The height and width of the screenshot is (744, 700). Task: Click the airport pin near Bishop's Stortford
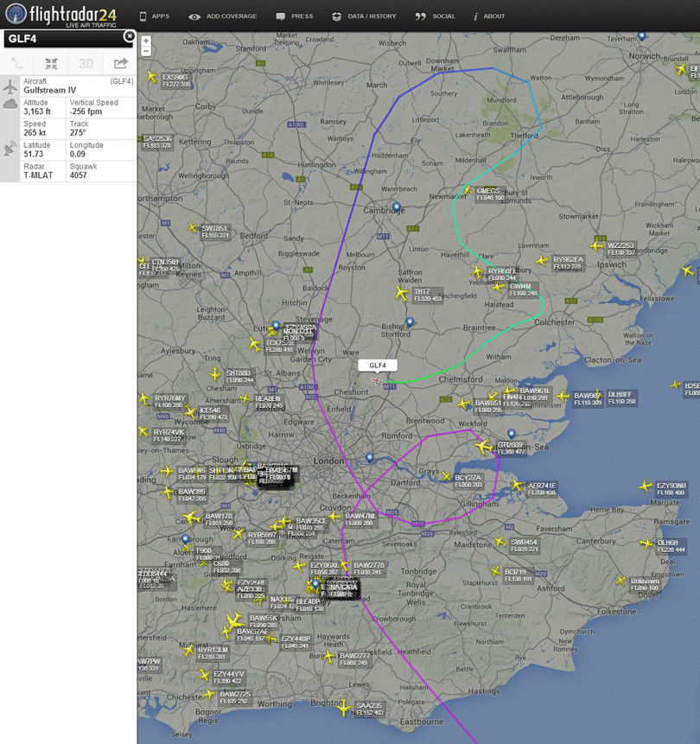tap(410, 322)
